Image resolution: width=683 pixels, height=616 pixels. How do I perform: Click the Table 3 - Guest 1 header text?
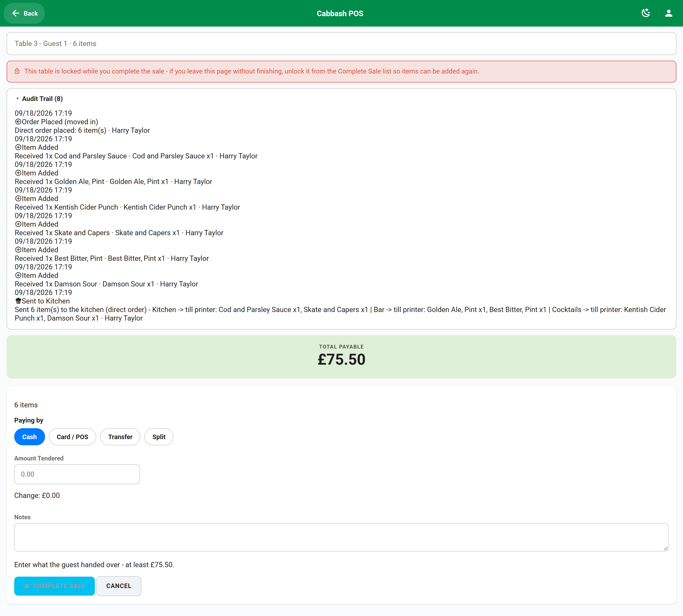55,44
